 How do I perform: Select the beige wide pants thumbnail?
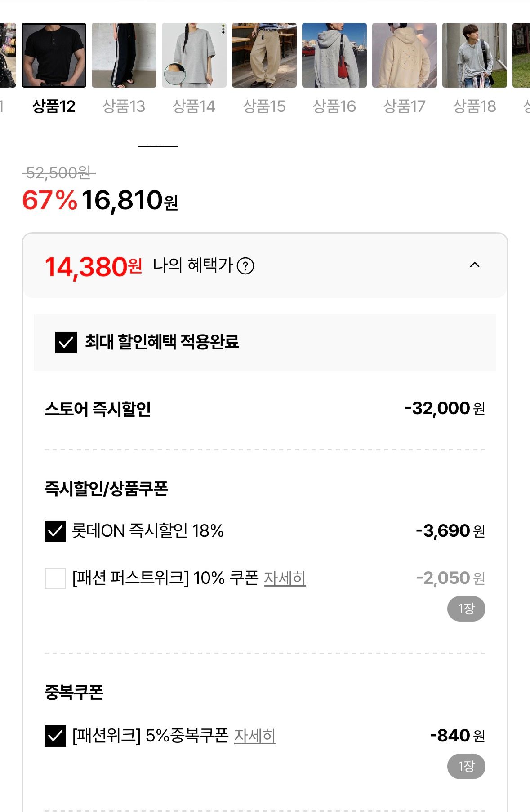click(264, 55)
